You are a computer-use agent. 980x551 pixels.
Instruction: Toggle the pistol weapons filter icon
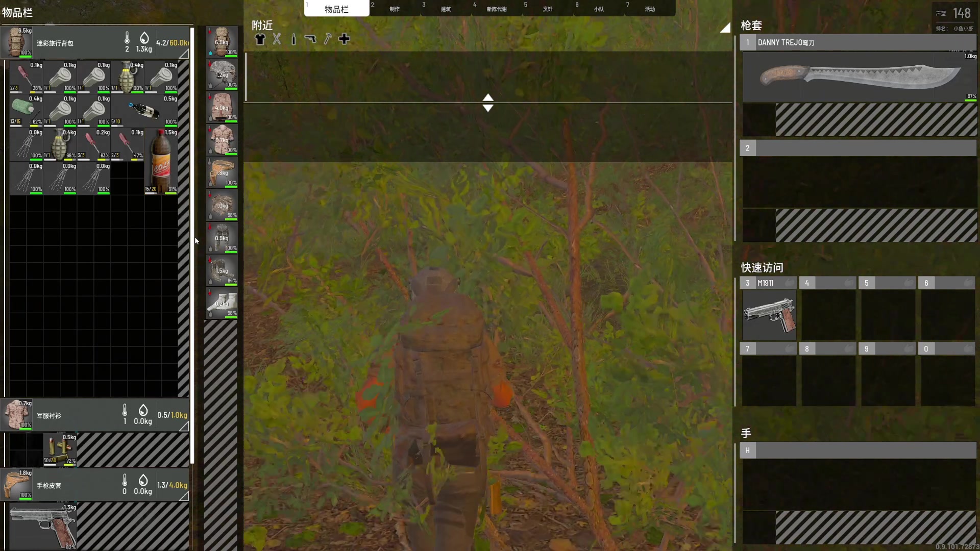(310, 39)
